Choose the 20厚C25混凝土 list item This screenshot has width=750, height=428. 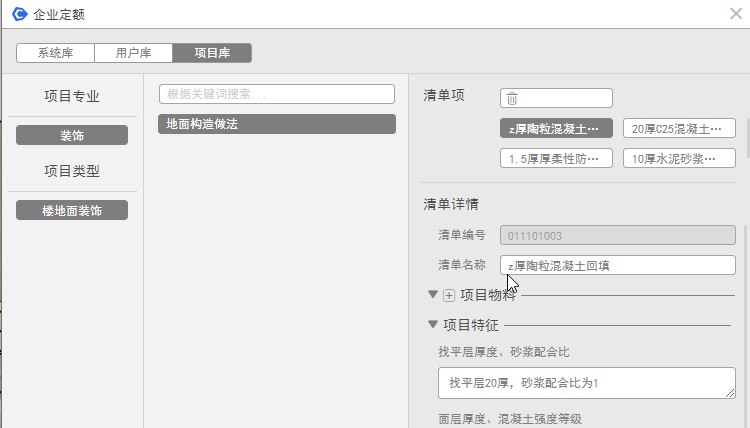pos(678,129)
